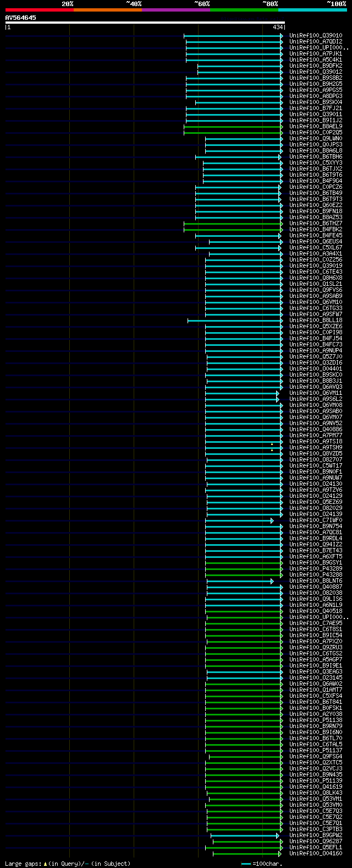Open hit UniRef100_B8AEL9
Viewport: 352px width, 868px height.
click(316, 127)
